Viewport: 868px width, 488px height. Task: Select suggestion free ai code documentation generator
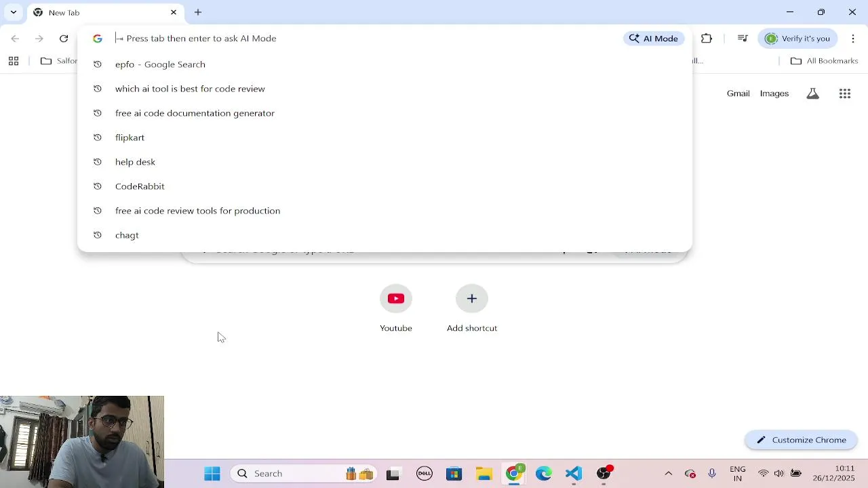click(384, 113)
